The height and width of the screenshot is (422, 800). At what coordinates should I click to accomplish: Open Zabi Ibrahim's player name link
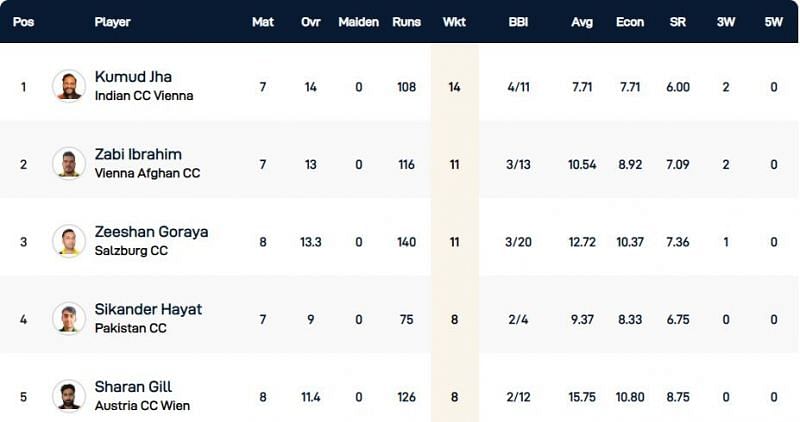coord(138,154)
